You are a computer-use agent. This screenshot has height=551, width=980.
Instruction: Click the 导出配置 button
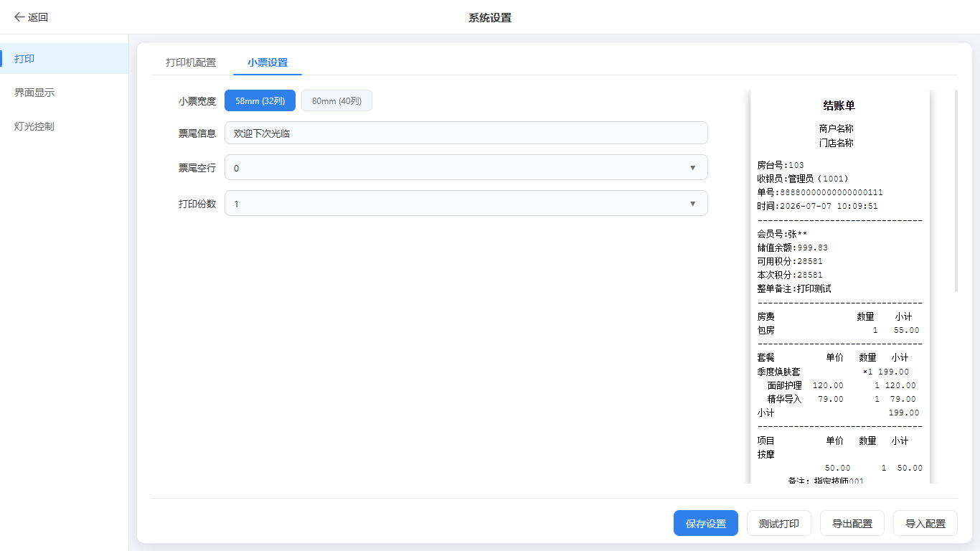coord(852,523)
